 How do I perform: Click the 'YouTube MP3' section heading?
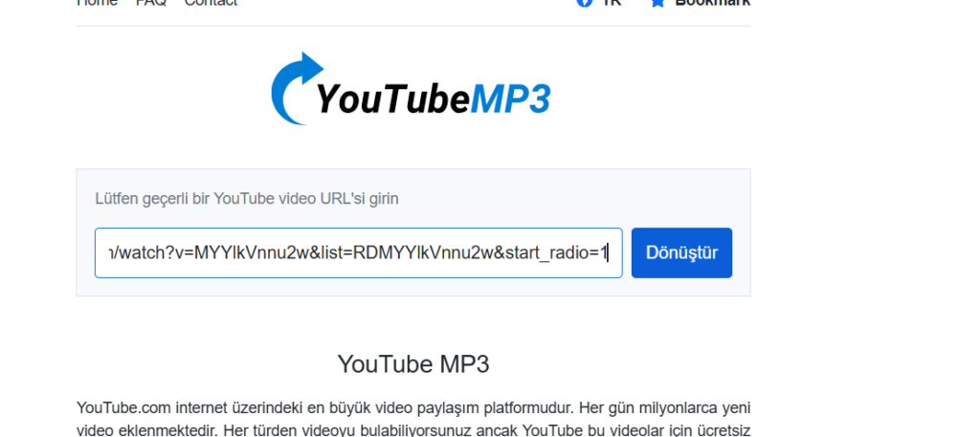coord(413,363)
